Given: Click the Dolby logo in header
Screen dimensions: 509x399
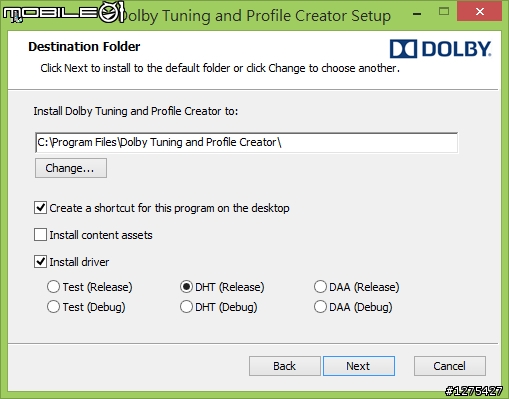Looking at the screenshot, I should click(x=440, y=49).
